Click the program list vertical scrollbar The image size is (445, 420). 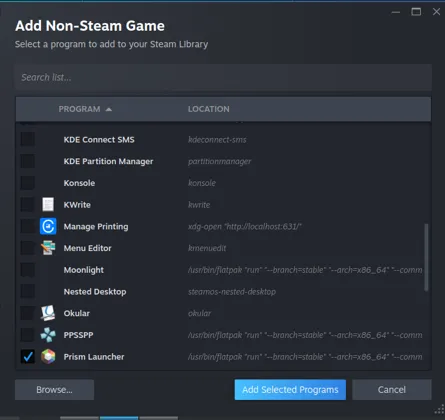(426, 257)
